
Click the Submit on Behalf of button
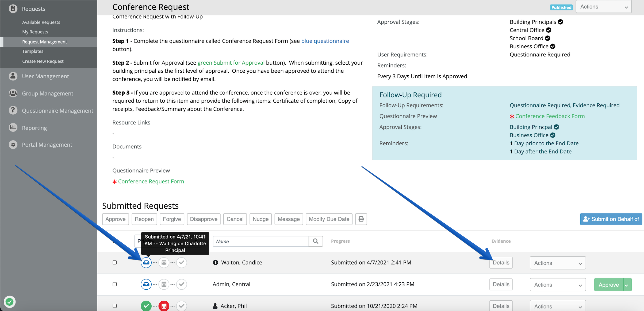(611, 219)
